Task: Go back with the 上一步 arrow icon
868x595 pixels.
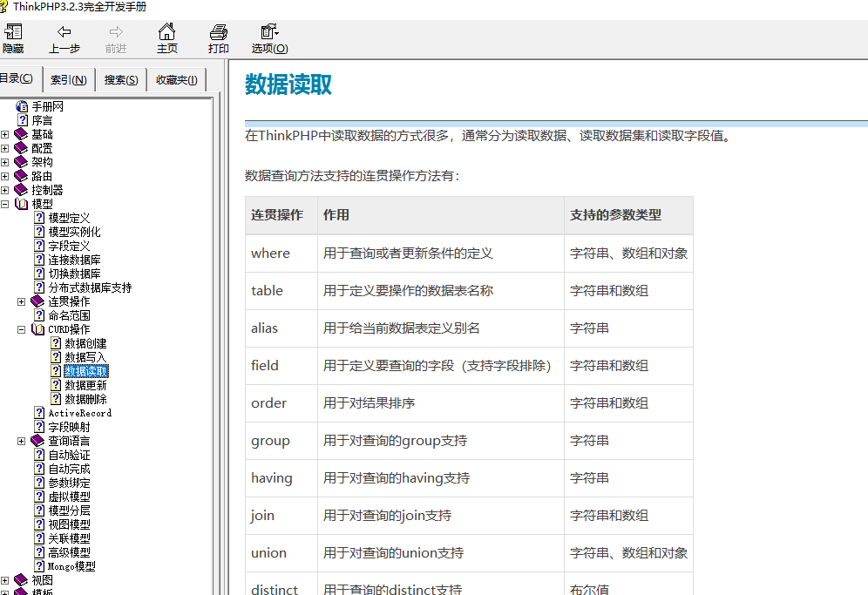Action: [x=64, y=31]
